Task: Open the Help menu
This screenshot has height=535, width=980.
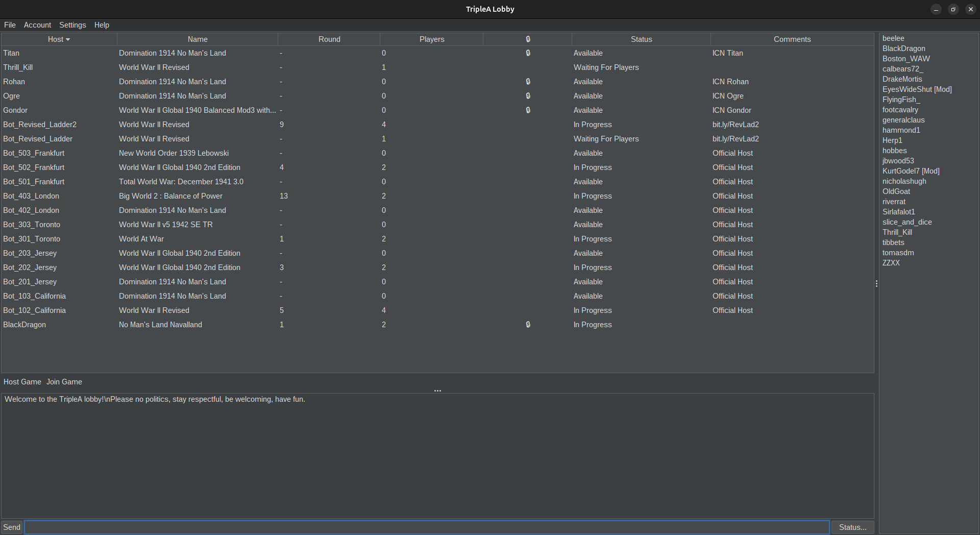Action: point(102,25)
